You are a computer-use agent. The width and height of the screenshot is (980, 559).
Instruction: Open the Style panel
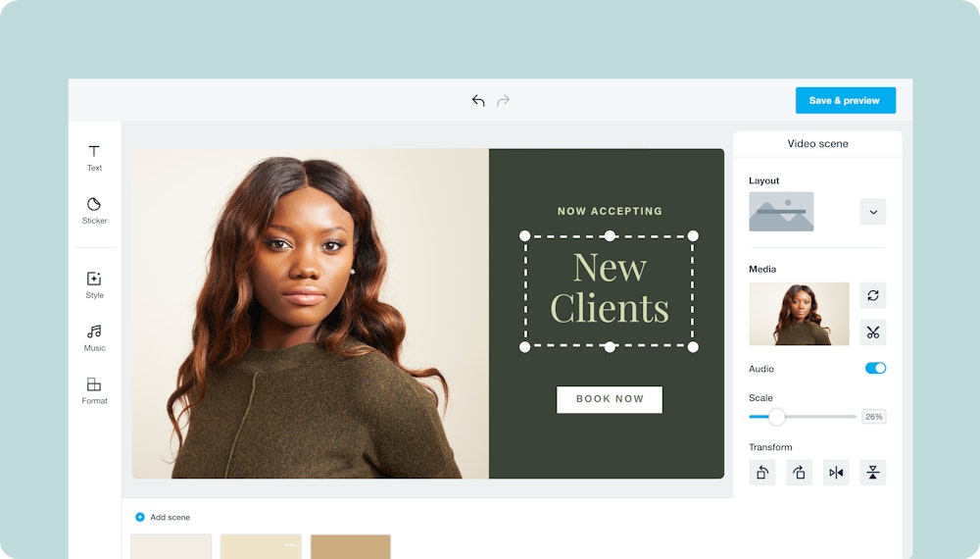point(94,284)
